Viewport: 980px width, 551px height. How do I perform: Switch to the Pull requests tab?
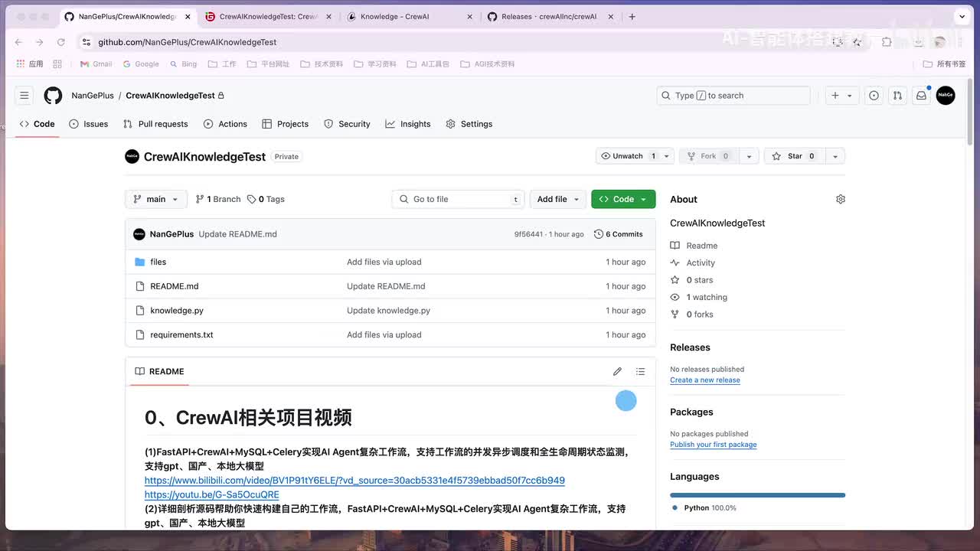pyautogui.click(x=155, y=124)
